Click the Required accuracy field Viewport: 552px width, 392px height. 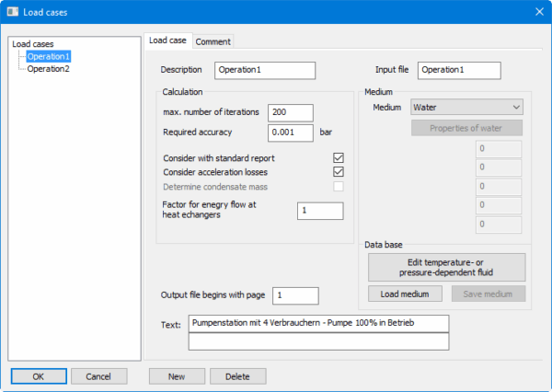click(x=290, y=133)
